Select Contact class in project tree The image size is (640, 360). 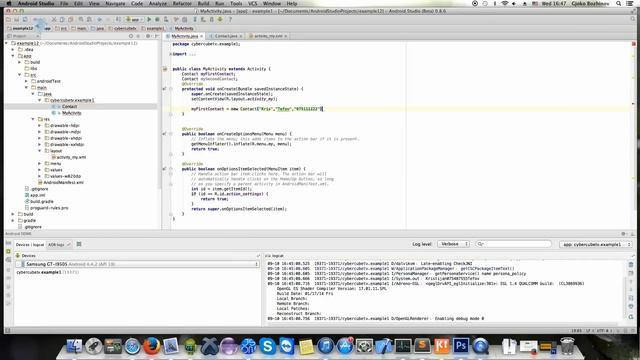point(69,107)
